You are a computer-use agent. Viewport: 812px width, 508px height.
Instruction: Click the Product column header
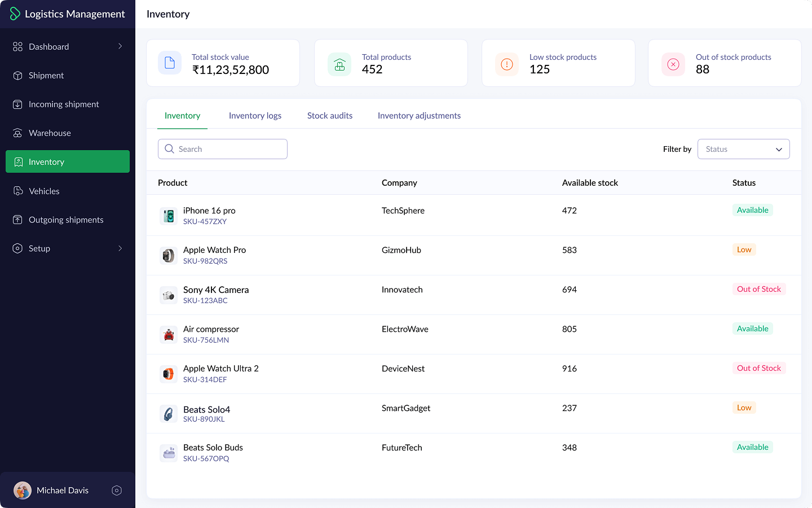tap(173, 183)
